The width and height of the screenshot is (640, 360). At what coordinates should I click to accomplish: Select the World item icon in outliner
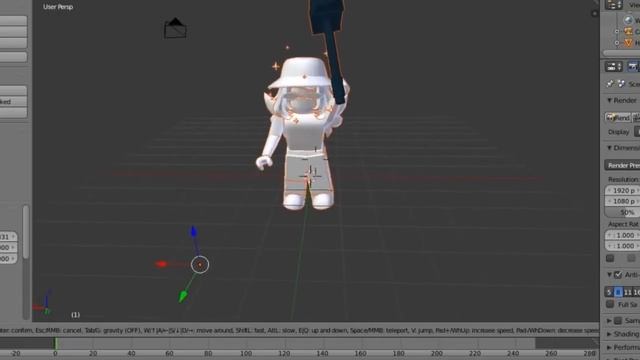click(628, 19)
